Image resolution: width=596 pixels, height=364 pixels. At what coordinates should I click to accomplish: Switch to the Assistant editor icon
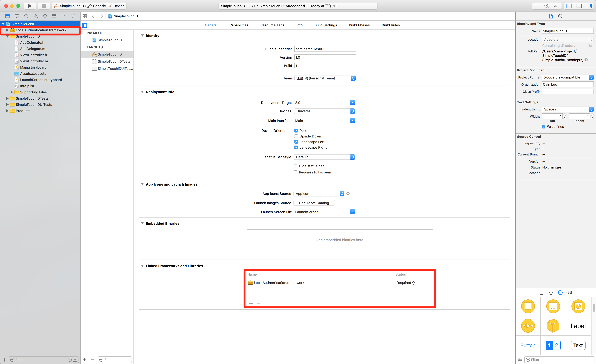(547, 6)
